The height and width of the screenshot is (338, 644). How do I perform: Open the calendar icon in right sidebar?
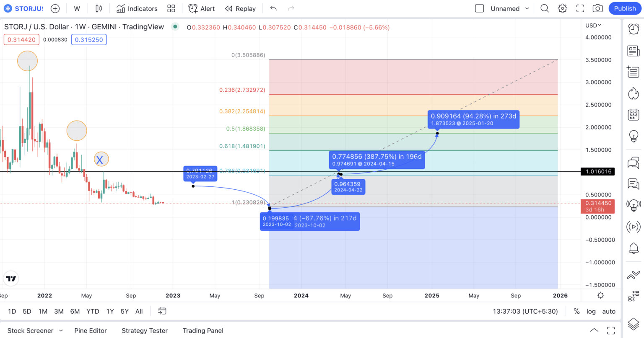pyautogui.click(x=633, y=114)
